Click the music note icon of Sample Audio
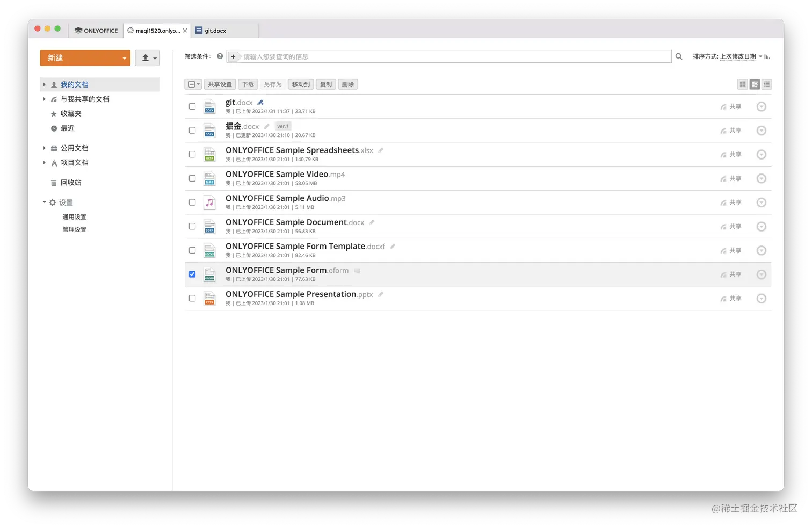This screenshot has width=812, height=528. click(209, 202)
